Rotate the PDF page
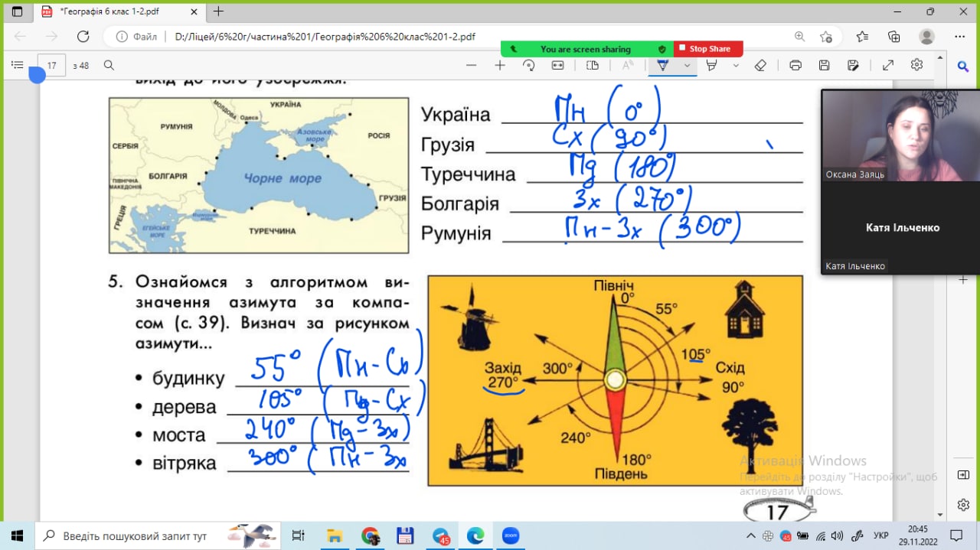980x550 pixels. [x=528, y=66]
